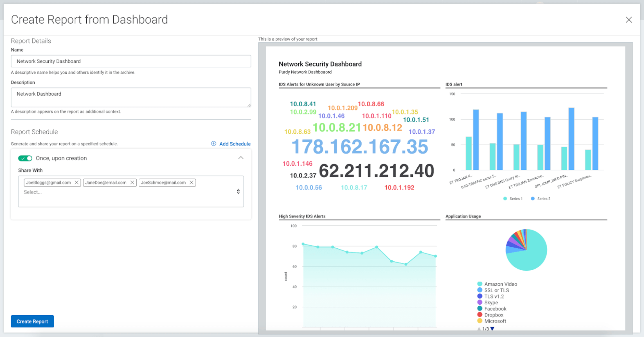Click Amazon Video legend color
Viewport: 644px width, 337px height.
click(x=480, y=284)
